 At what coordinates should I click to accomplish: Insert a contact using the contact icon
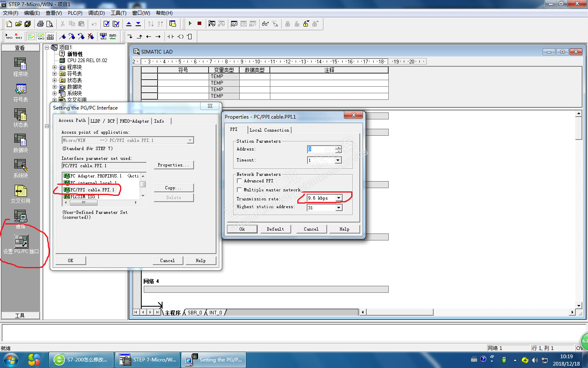click(171, 36)
